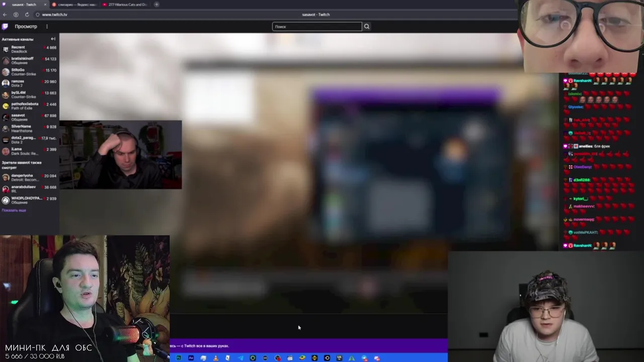Click the ramzes avatar icon
This screenshot has width=644, height=362.
tap(6, 83)
